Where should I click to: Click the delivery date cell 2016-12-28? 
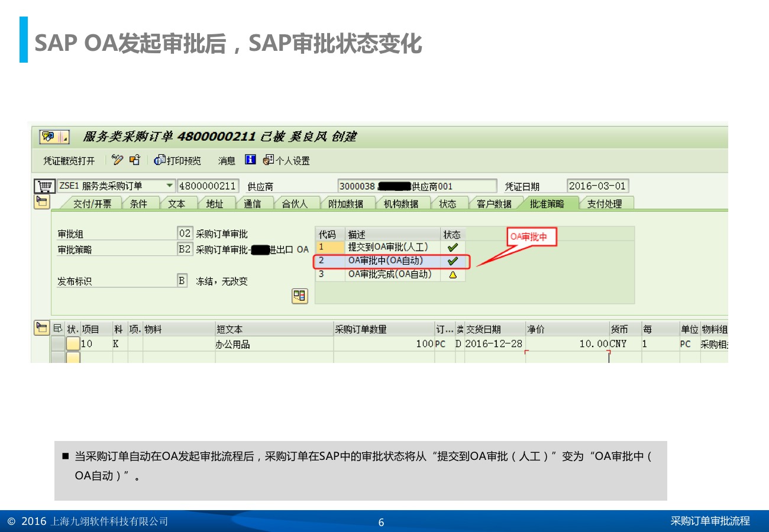(495, 344)
